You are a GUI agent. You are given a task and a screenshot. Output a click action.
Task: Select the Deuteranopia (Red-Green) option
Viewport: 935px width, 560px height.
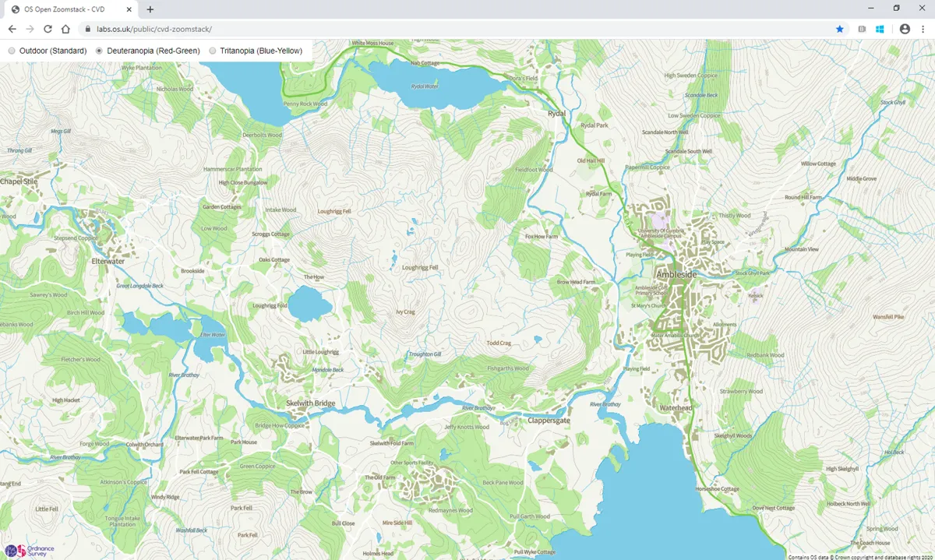(101, 51)
